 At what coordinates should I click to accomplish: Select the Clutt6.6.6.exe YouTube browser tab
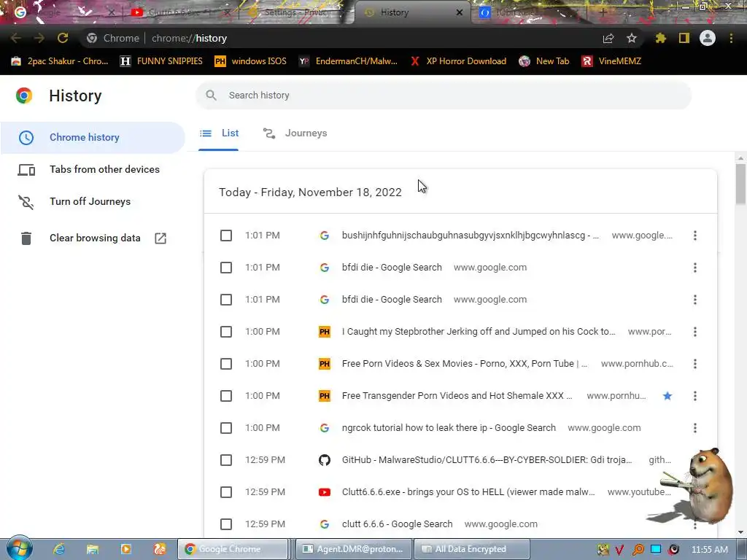179,12
